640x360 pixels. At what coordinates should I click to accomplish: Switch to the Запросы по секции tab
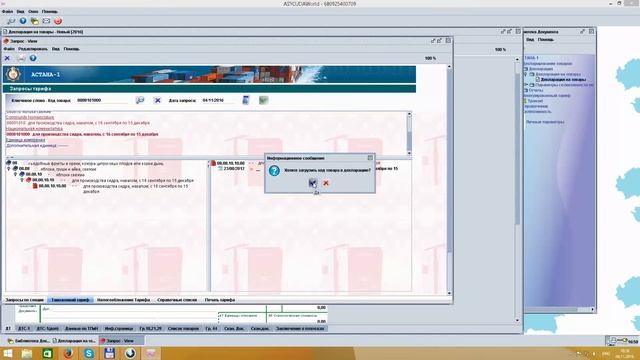(x=24, y=300)
